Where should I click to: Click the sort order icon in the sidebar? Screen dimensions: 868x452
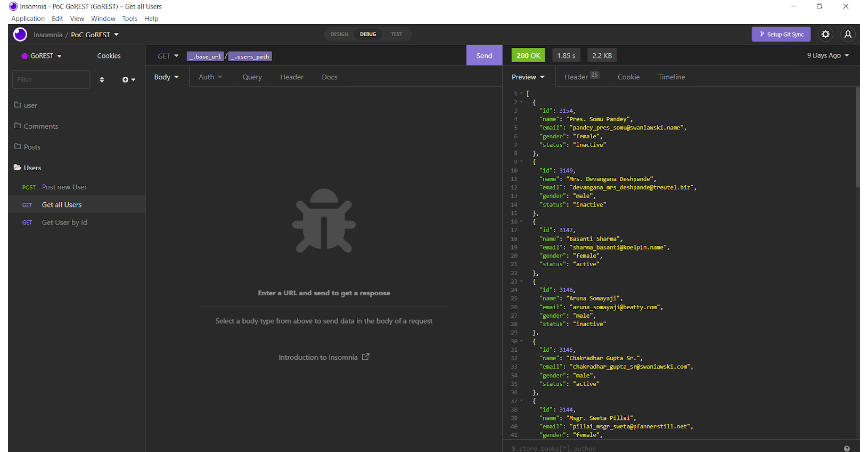coord(102,80)
